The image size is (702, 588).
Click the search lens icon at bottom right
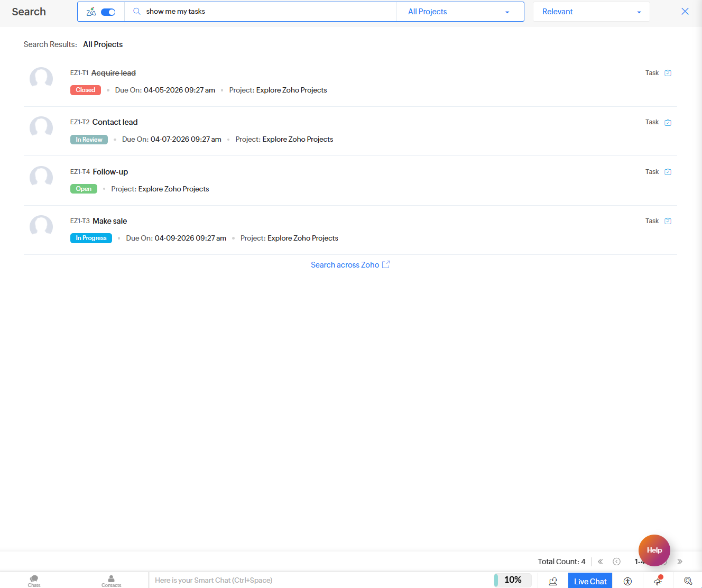pyautogui.click(x=687, y=581)
